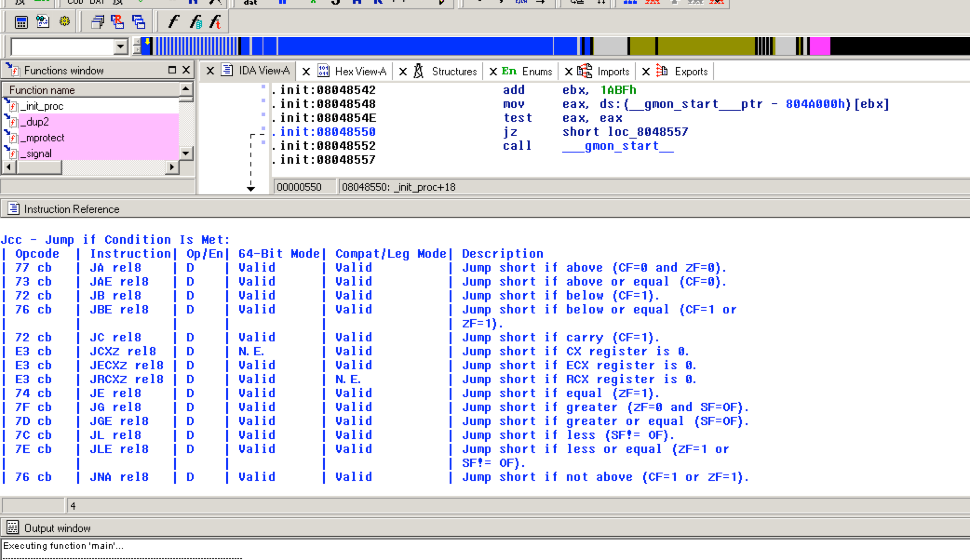Open the top-left jump address dropdown
Viewport: 970px width, 560px height.
click(120, 47)
